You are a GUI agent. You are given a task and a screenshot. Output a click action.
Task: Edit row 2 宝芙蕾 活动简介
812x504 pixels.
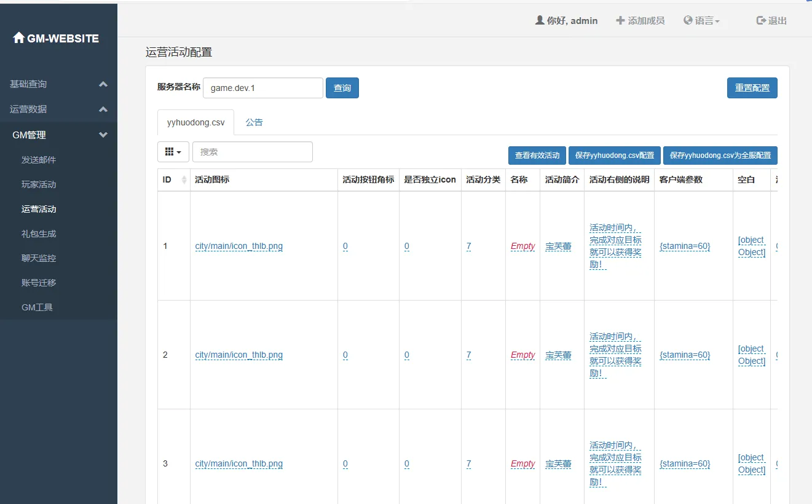click(559, 355)
